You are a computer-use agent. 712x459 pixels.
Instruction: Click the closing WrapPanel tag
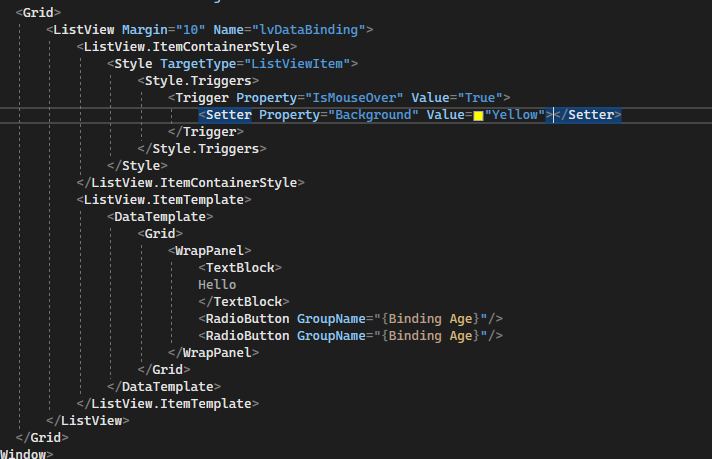click(x=213, y=353)
